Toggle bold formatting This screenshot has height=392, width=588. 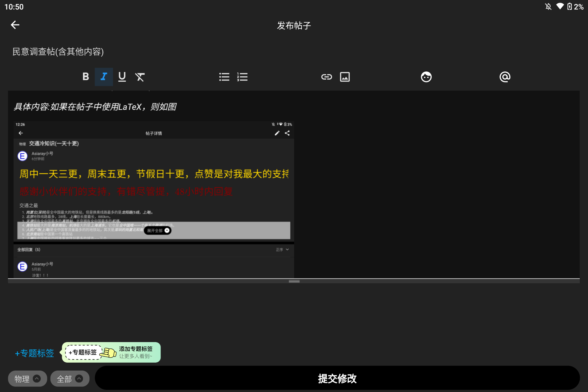click(x=86, y=77)
